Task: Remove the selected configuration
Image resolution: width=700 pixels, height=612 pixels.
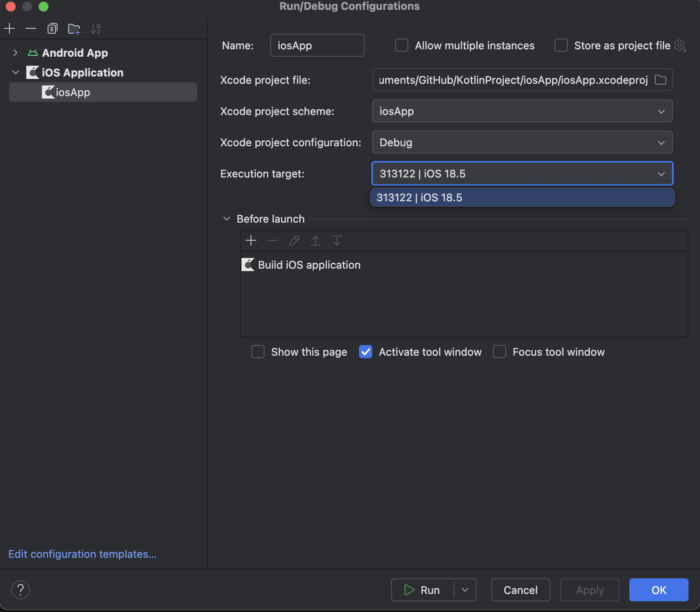Action: [x=31, y=28]
